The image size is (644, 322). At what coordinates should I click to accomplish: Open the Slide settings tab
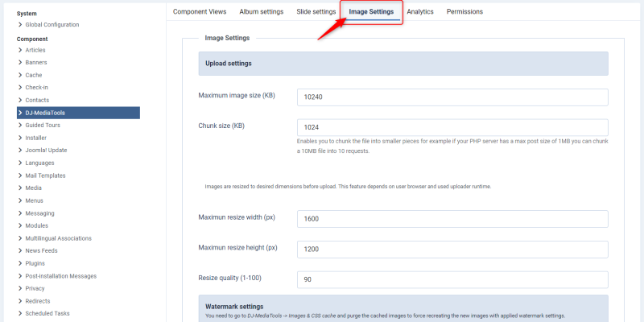click(316, 11)
